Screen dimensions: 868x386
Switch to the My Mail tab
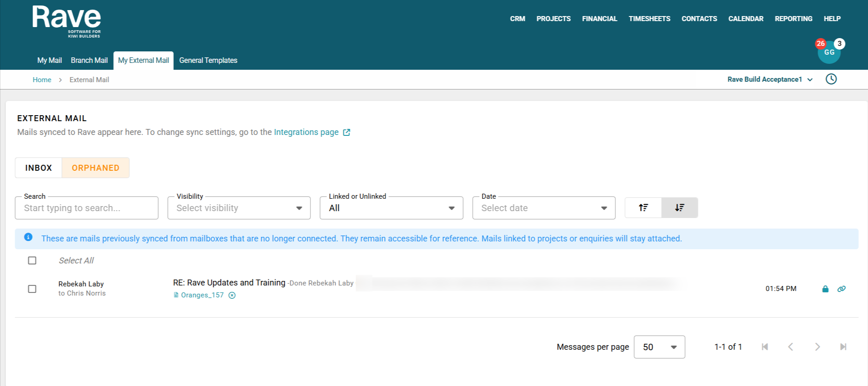[x=50, y=60]
